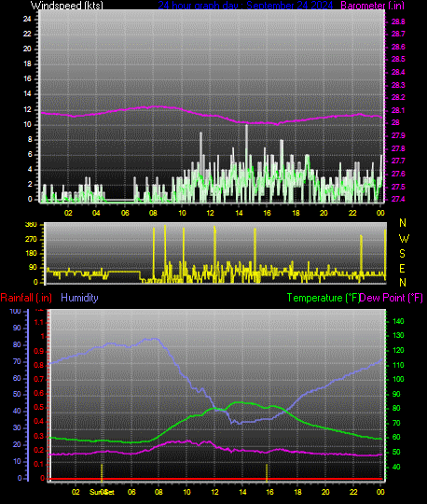Screen dimensions: 427x504
Task: Click the "50" humidity axis value
Action: 17,394
